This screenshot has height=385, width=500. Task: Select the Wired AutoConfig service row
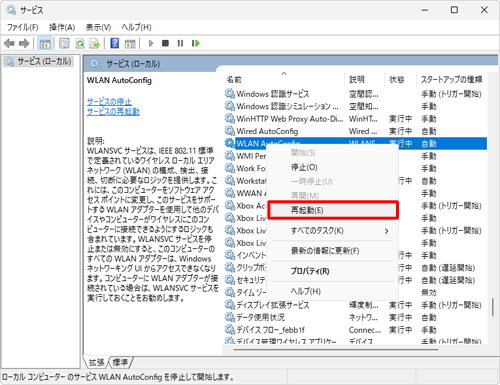[x=355, y=131]
